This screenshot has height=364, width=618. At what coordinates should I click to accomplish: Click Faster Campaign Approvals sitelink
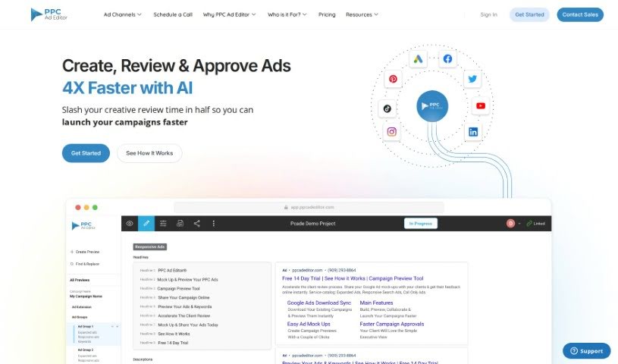tap(392, 324)
